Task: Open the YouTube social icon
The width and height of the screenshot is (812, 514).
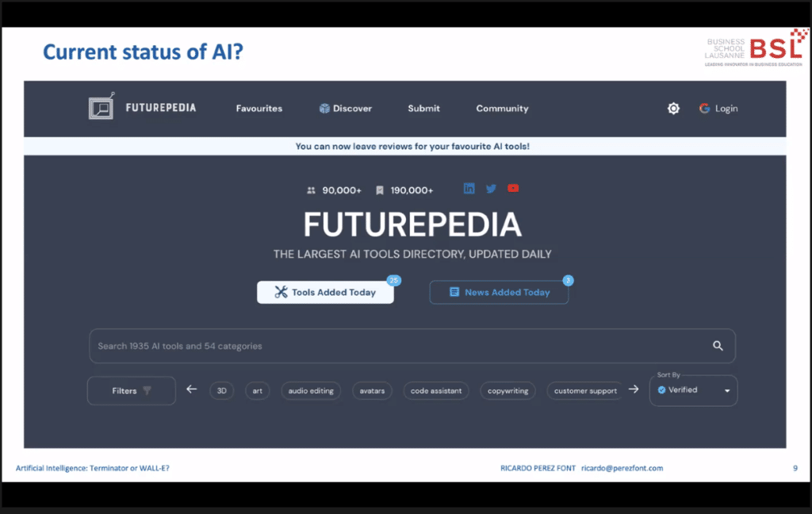Action: [x=513, y=189]
